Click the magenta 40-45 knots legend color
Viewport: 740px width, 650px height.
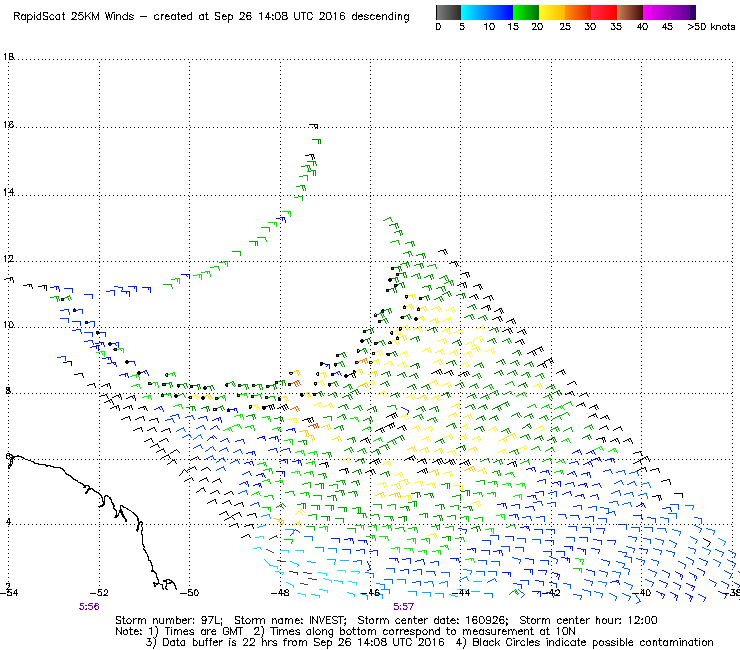click(656, 12)
